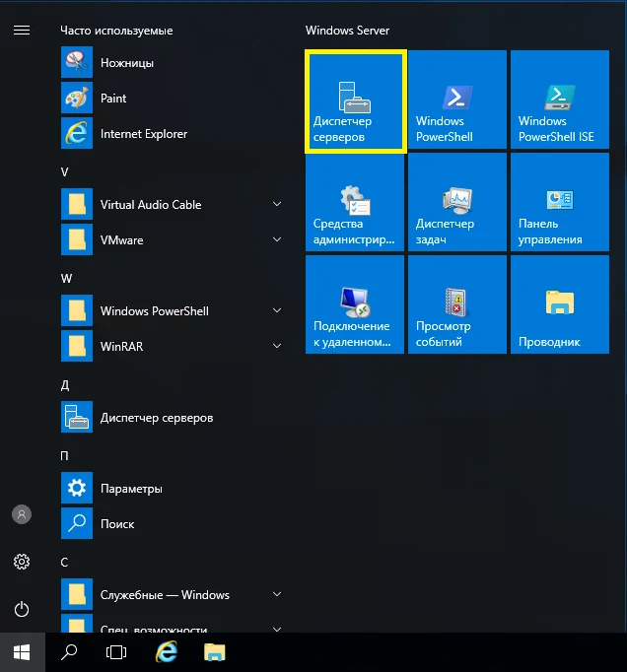Viewport: 627px width, 672px height.
Task: Select the Служебные — Windows folder icon
Action: 77,594
